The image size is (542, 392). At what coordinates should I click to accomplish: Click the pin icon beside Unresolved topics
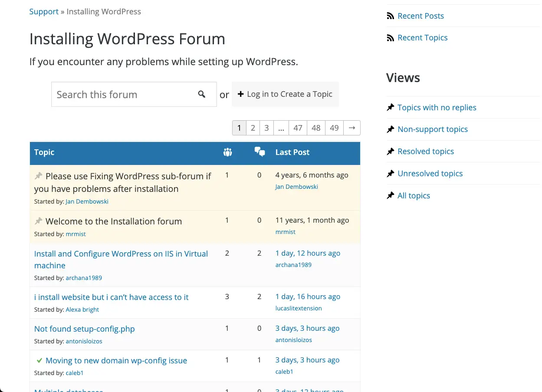[x=390, y=173]
